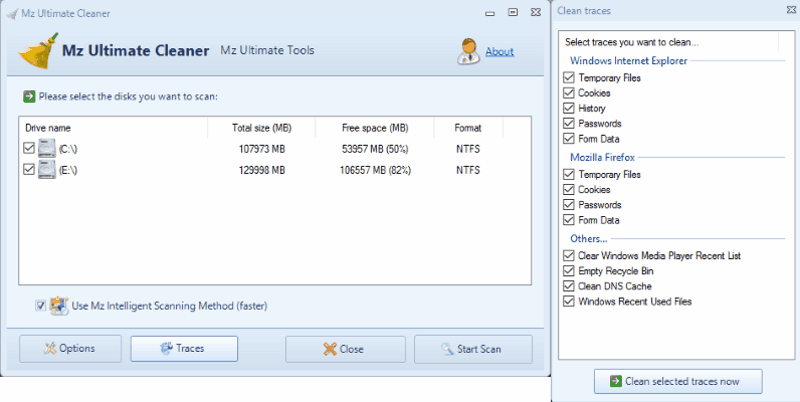Sort by Total size (MB) column header

(261, 128)
